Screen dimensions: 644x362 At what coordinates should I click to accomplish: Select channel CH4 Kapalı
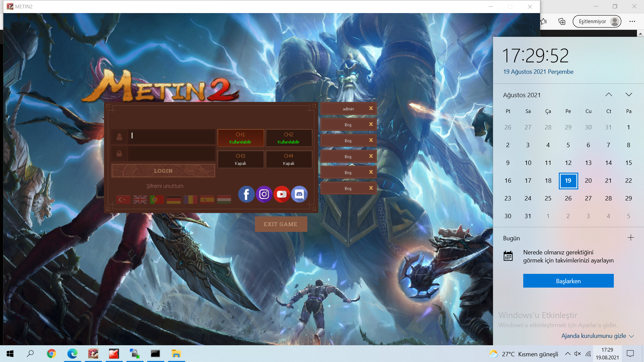(x=289, y=159)
